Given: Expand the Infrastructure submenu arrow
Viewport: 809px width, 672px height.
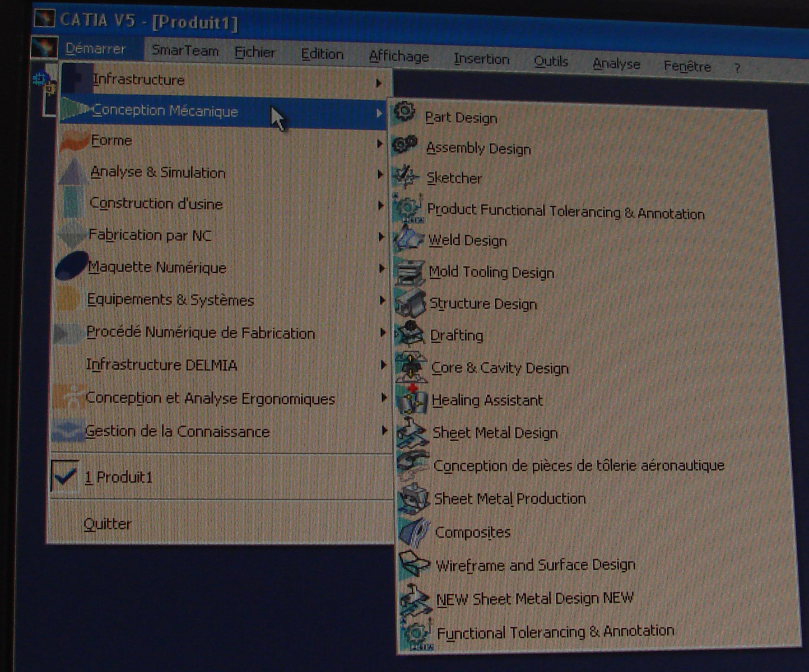Looking at the screenshot, I should click(x=379, y=83).
